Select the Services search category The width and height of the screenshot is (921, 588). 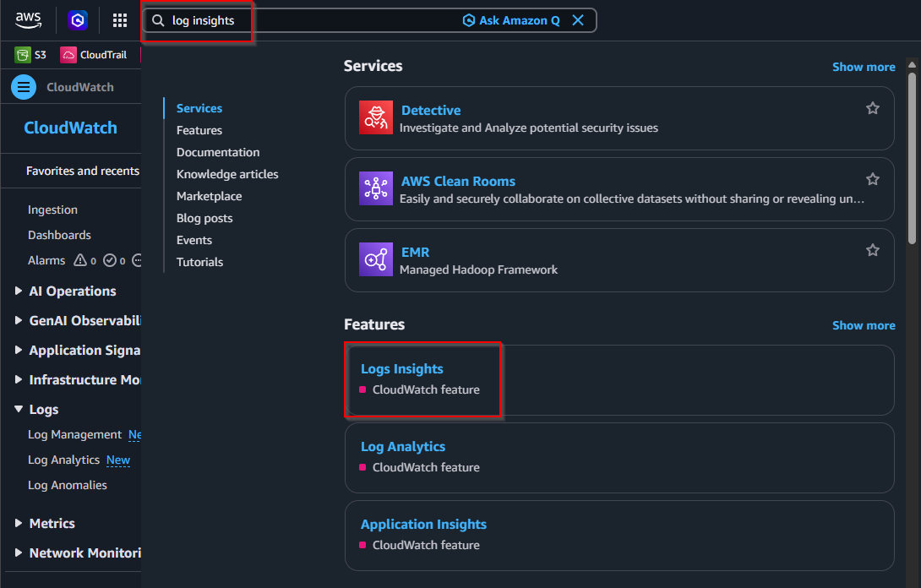(x=199, y=108)
